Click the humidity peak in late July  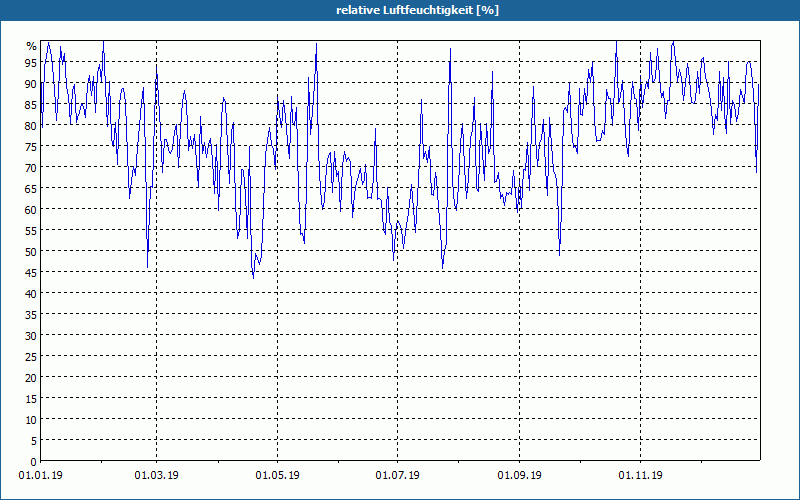coord(450,49)
